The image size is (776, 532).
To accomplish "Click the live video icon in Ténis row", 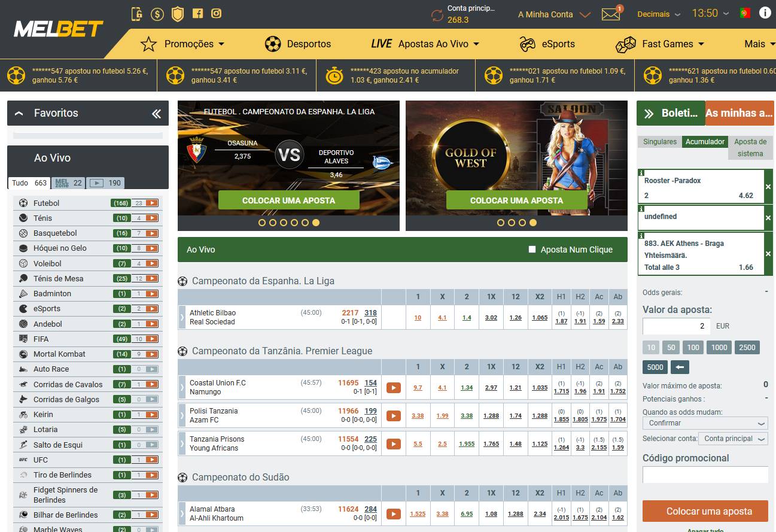I will [x=152, y=218].
